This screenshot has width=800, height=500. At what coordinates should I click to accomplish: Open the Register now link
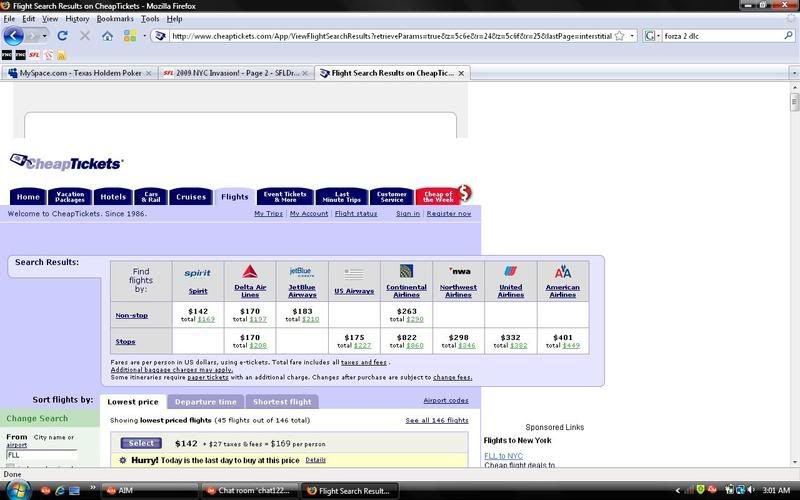448,214
